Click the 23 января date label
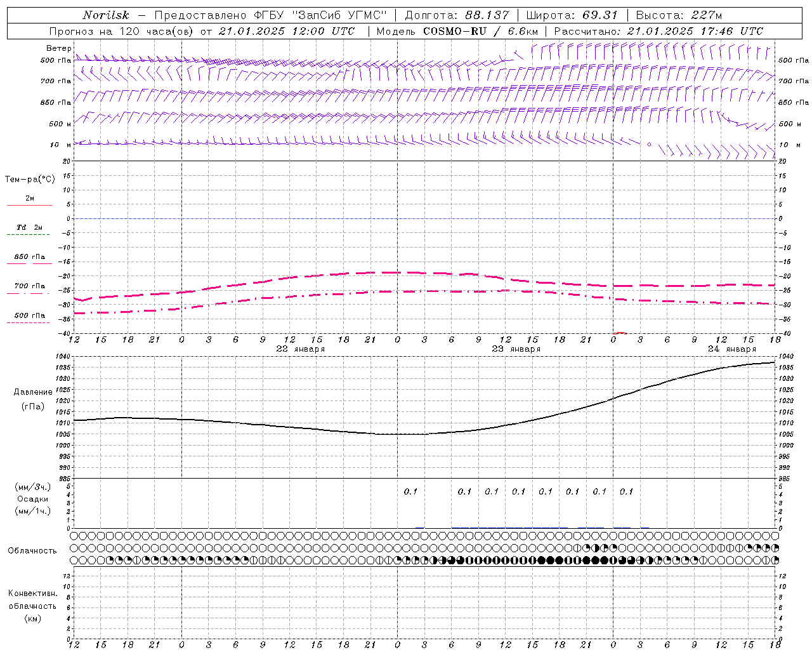This screenshot has height=650, width=812. 516,349
